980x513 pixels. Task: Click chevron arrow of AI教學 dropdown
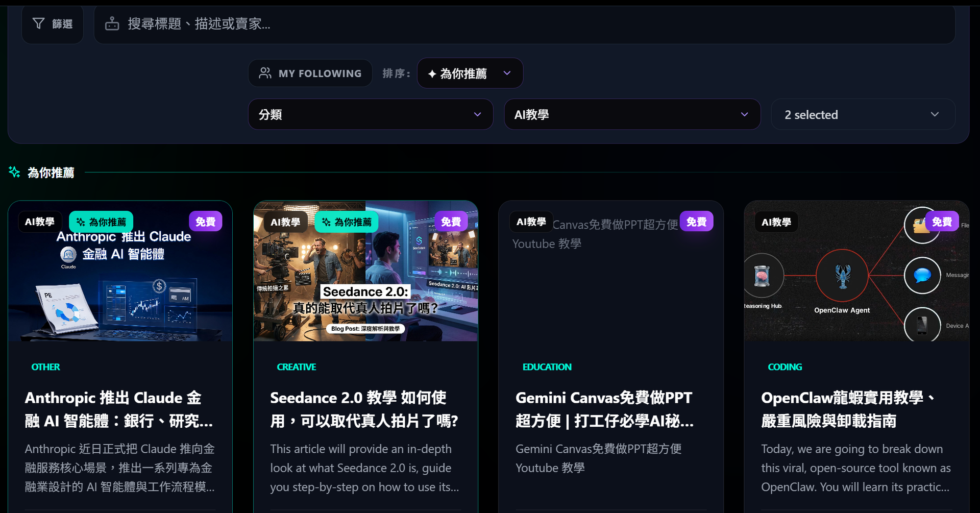(745, 114)
